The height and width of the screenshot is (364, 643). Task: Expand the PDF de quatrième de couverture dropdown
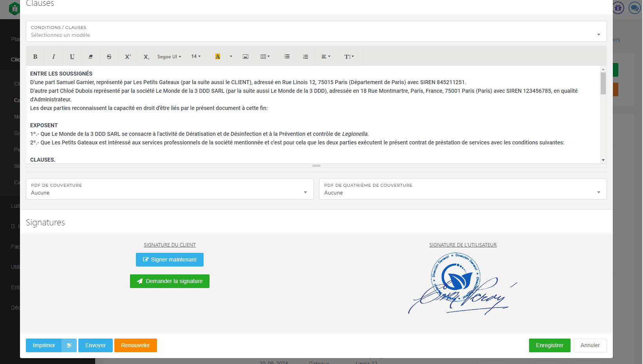(x=462, y=189)
